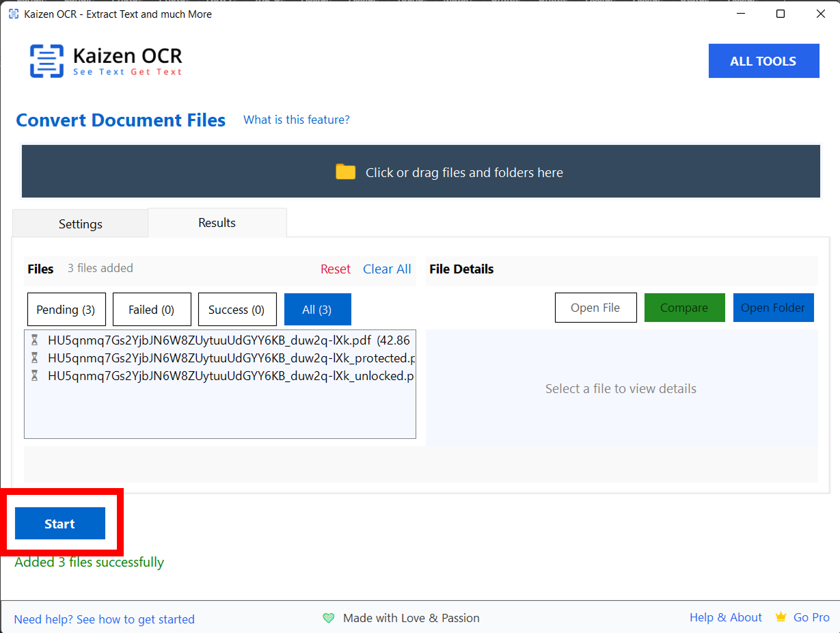Click the yellow folder icon in drop area
Image resolution: width=840 pixels, height=633 pixels.
pyautogui.click(x=345, y=172)
